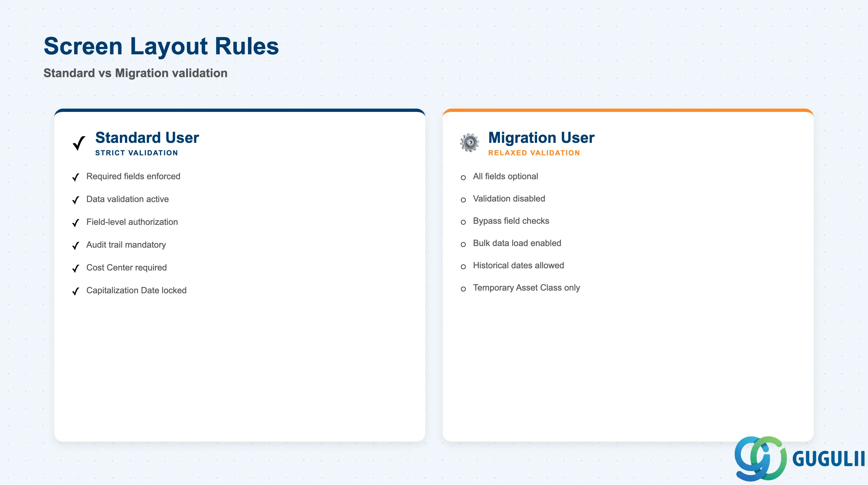Click the Migration User heading
The height and width of the screenshot is (485, 868).
541,138
